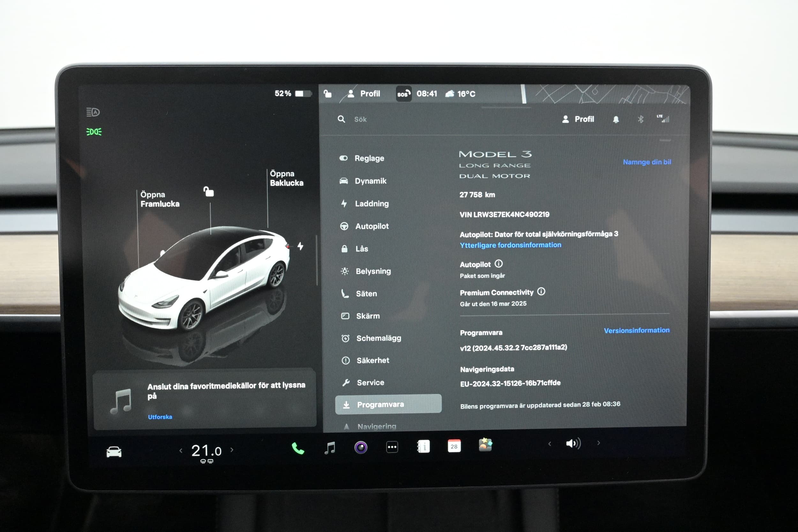Tap the 27 758 km odometer reading
The image size is (798, 532).
[x=477, y=195]
